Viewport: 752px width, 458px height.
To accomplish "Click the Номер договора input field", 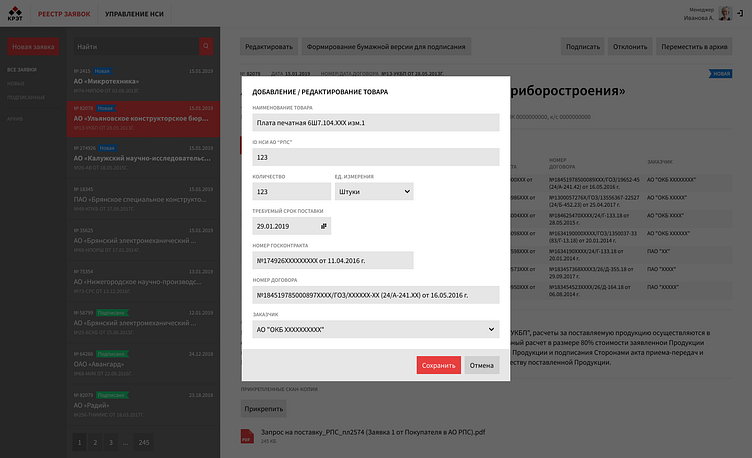I will (x=376, y=295).
